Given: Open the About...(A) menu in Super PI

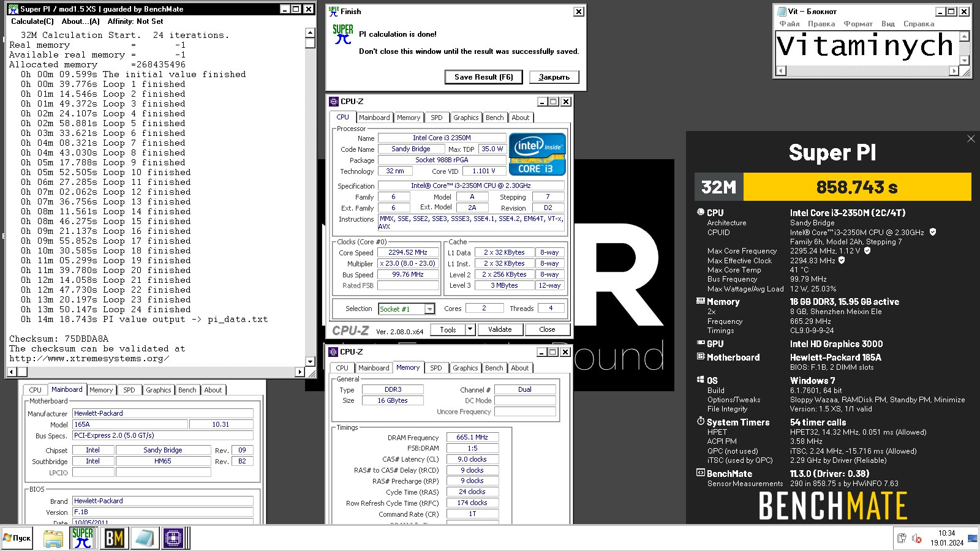Looking at the screenshot, I should point(80,21).
